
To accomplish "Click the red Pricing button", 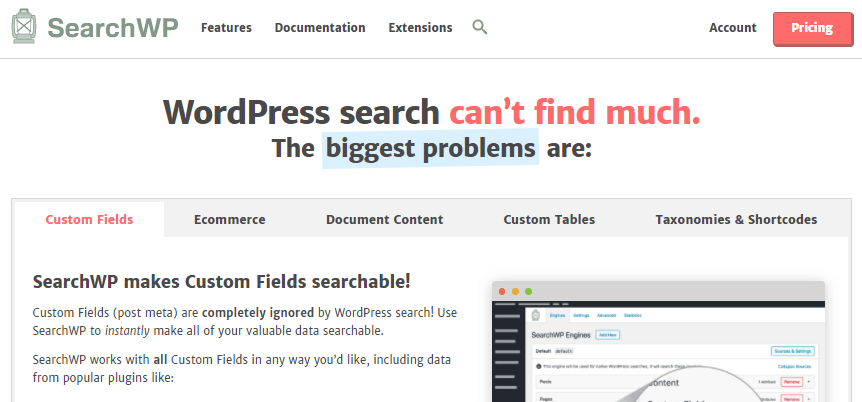I will [x=813, y=28].
